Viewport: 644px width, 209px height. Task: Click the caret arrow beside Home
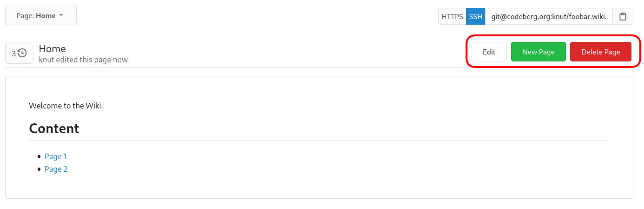61,15
